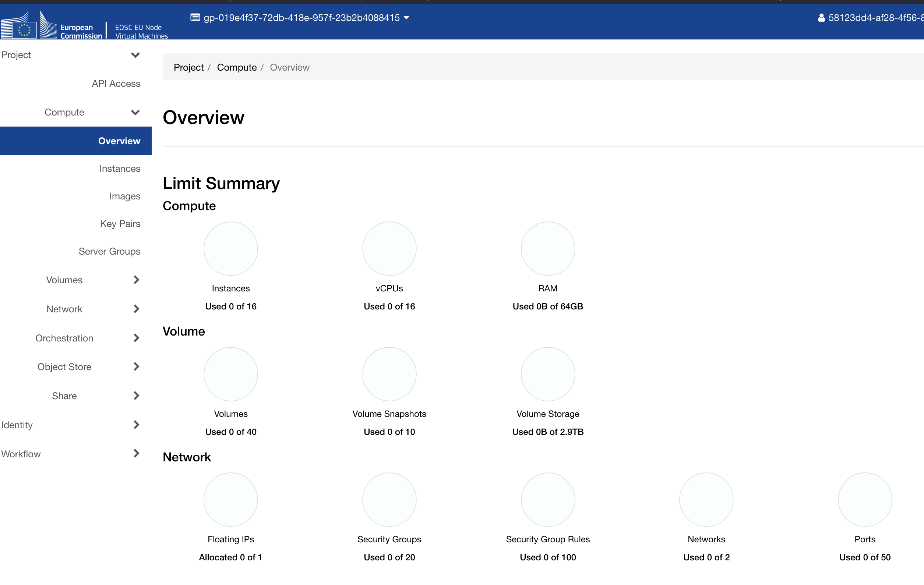Expand the Volumes section chevron
The width and height of the screenshot is (924, 585).
pos(136,280)
